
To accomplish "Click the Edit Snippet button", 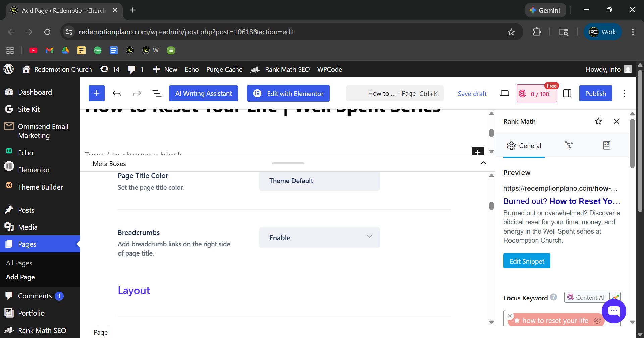I will 527,261.
